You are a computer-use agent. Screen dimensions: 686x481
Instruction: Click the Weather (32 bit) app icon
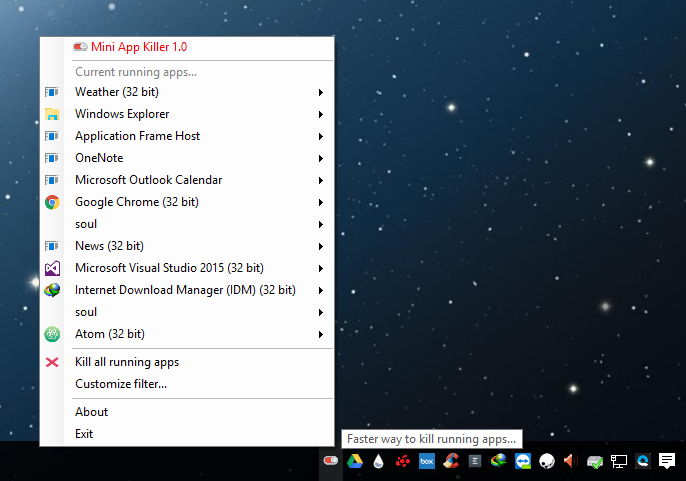click(x=52, y=92)
